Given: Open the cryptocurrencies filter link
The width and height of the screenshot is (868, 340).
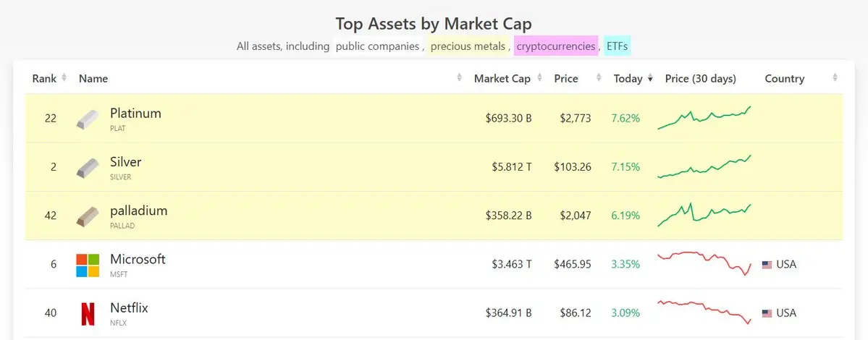Looking at the screenshot, I should pyautogui.click(x=556, y=46).
